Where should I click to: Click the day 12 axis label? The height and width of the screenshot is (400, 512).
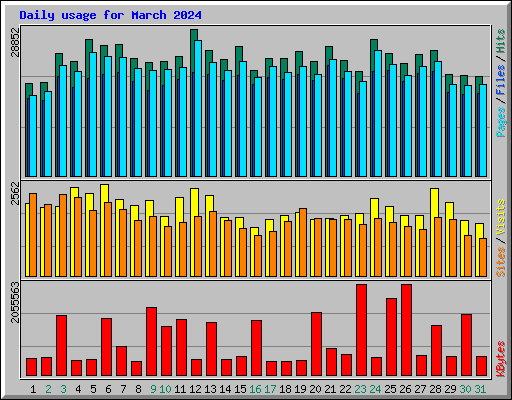tap(195, 389)
